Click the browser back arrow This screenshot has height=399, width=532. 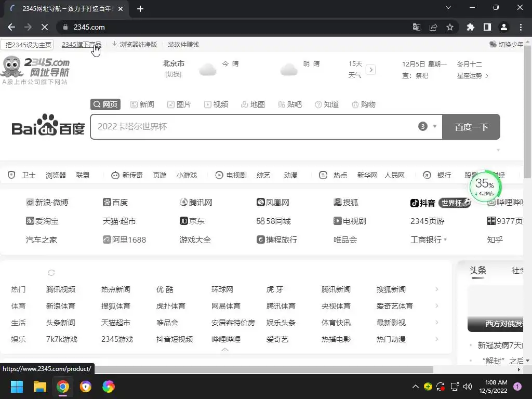coord(11,27)
